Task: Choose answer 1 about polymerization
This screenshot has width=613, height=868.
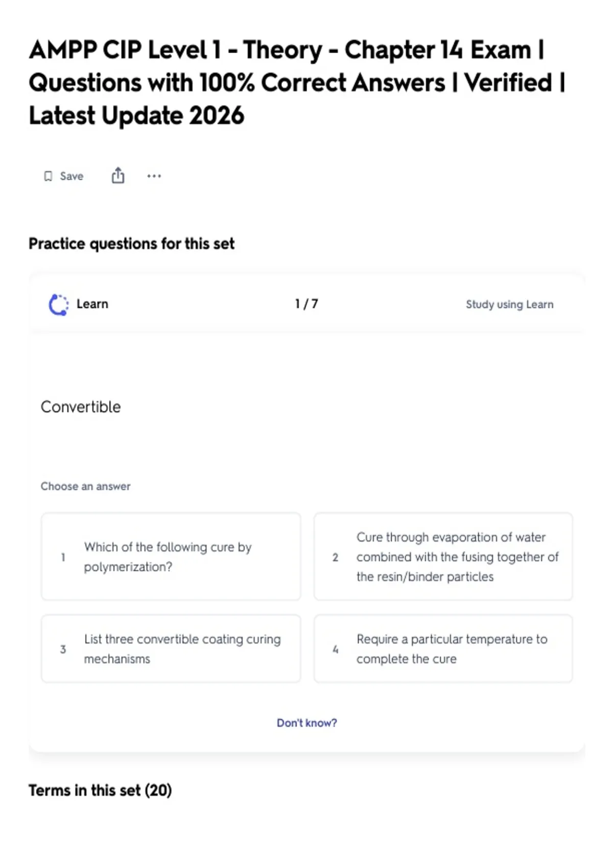Action: (171, 557)
